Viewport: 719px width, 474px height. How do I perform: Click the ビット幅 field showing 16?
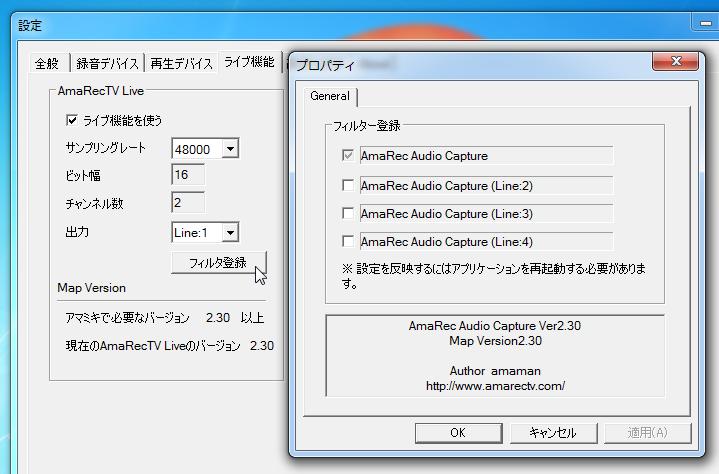(x=188, y=176)
